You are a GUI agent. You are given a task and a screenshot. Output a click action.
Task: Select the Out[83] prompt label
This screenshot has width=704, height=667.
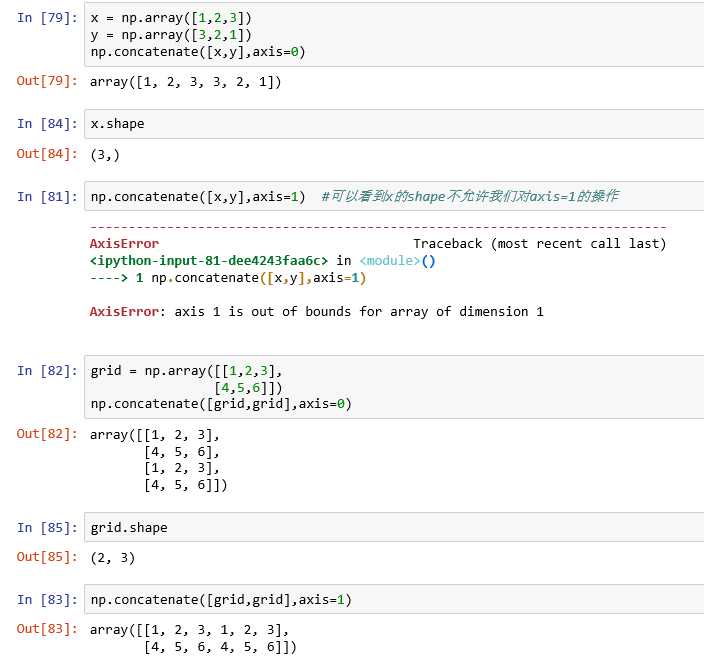[47, 629]
